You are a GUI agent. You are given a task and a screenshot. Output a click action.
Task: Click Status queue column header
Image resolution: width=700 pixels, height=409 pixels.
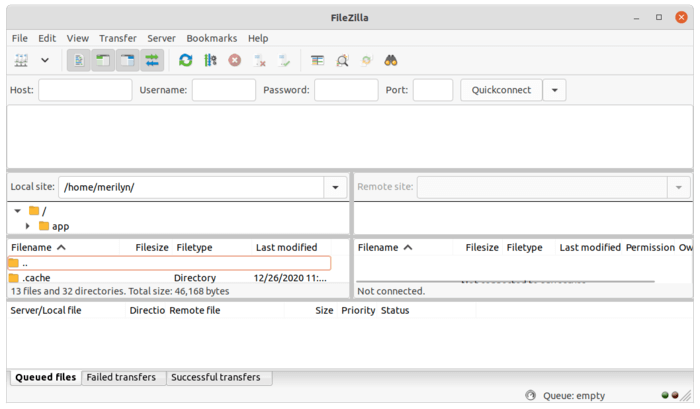click(x=427, y=310)
